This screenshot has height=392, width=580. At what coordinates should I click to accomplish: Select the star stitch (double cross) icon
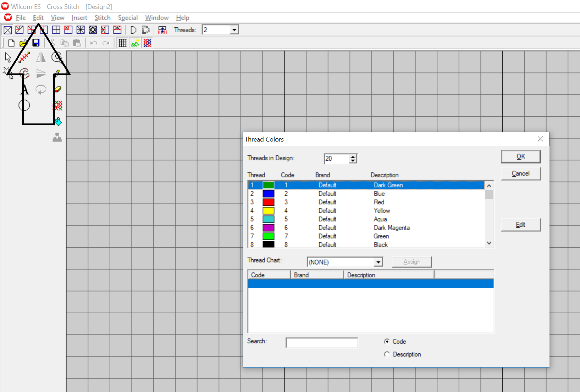click(x=81, y=30)
